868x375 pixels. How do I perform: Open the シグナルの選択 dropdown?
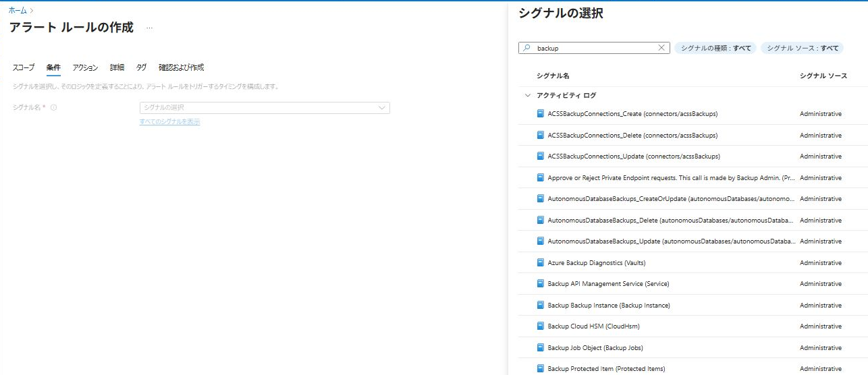coord(265,108)
